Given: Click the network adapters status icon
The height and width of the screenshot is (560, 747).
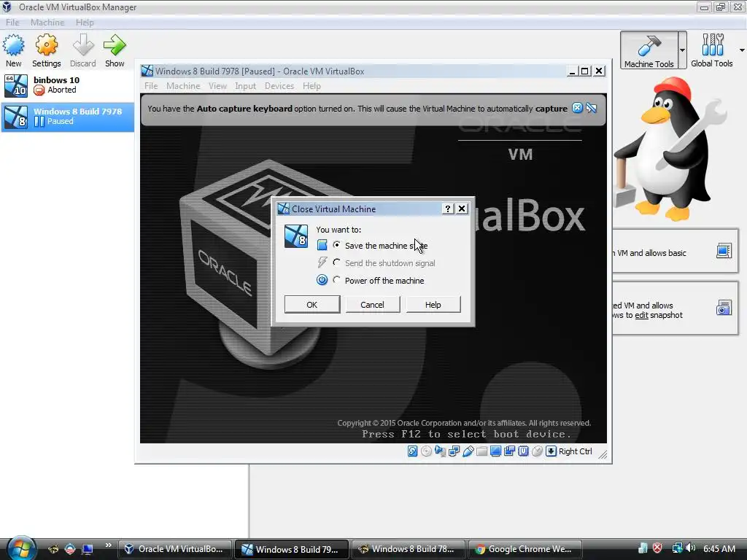Looking at the screenshot, I should (454, 451).
